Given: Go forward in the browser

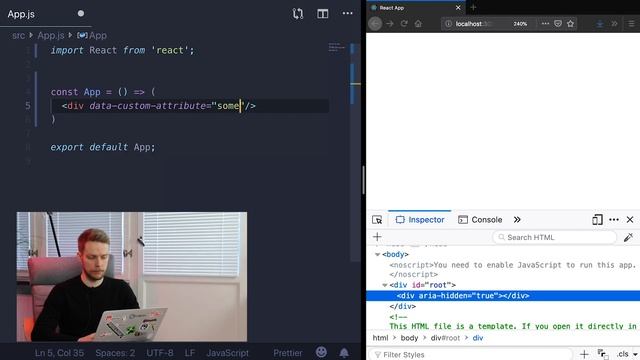Looking at the screenshot, I should pyautogui.click(x=390, y=24).
